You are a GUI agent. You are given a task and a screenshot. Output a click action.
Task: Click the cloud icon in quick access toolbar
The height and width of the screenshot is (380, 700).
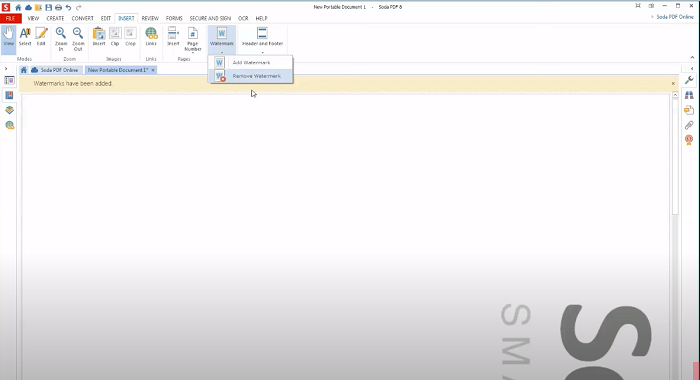coord(28,7)
